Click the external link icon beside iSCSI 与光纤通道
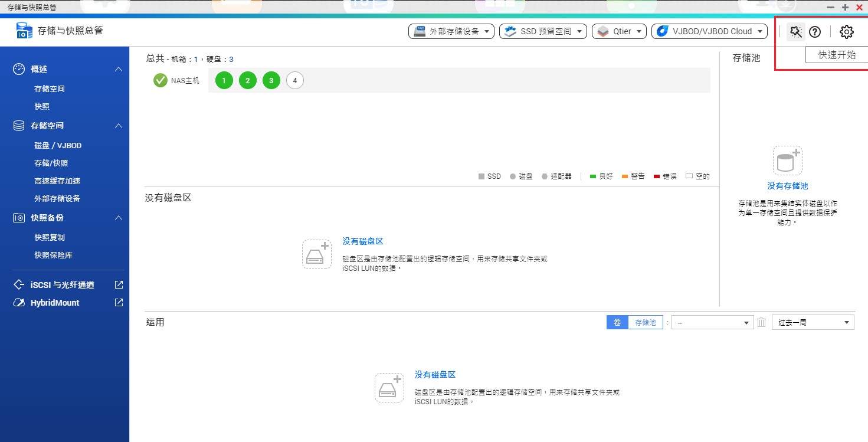Screen dimensions: 868x442 tap(118, 284)
